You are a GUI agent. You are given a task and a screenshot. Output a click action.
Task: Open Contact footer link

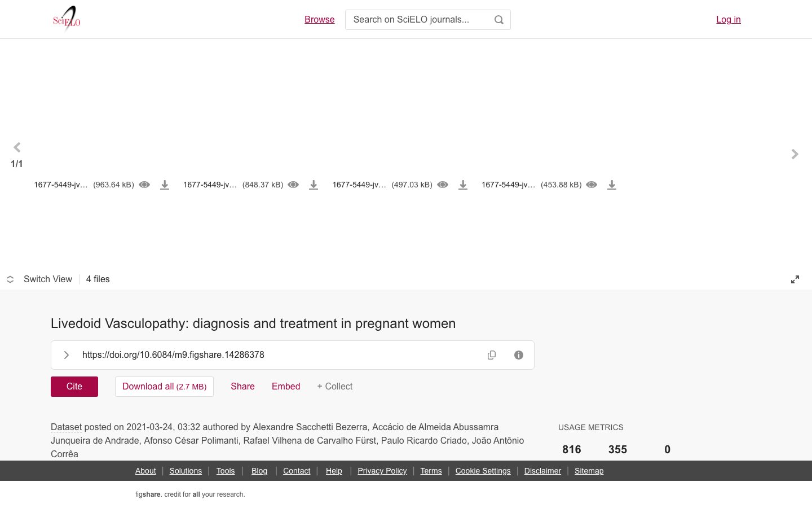click(297, 471)
